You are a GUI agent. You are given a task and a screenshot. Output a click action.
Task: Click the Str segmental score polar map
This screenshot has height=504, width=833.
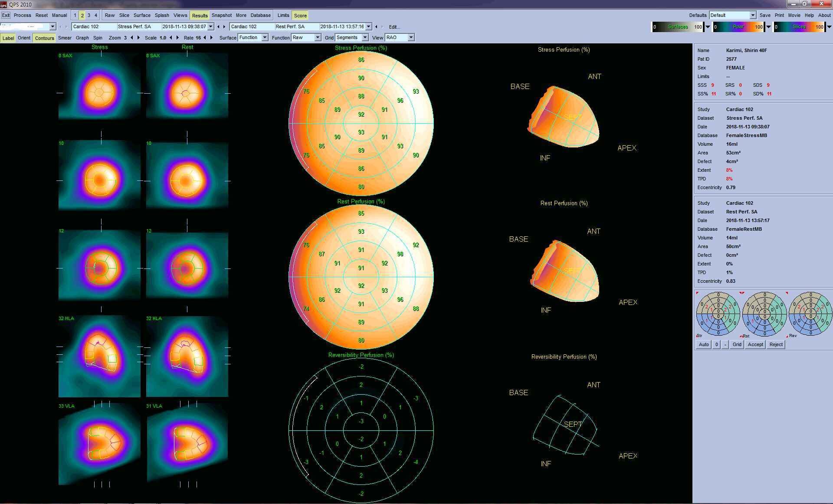click(718, 314)
